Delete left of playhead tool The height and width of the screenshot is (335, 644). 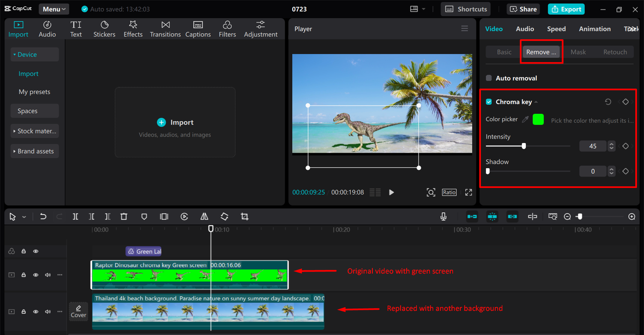pyautogui.click(x=91, y=217)
